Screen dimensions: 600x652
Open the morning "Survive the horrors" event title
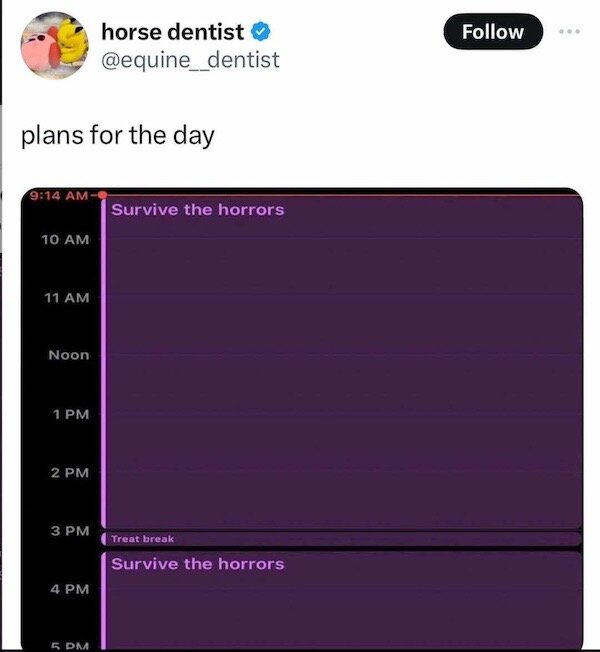click(x=198, y=210)
